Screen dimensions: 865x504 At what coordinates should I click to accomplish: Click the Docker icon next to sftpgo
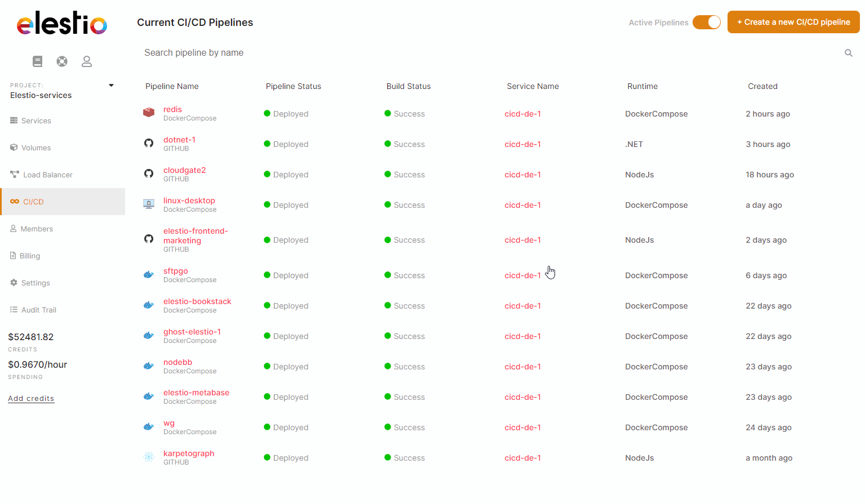tap(149, 274)
